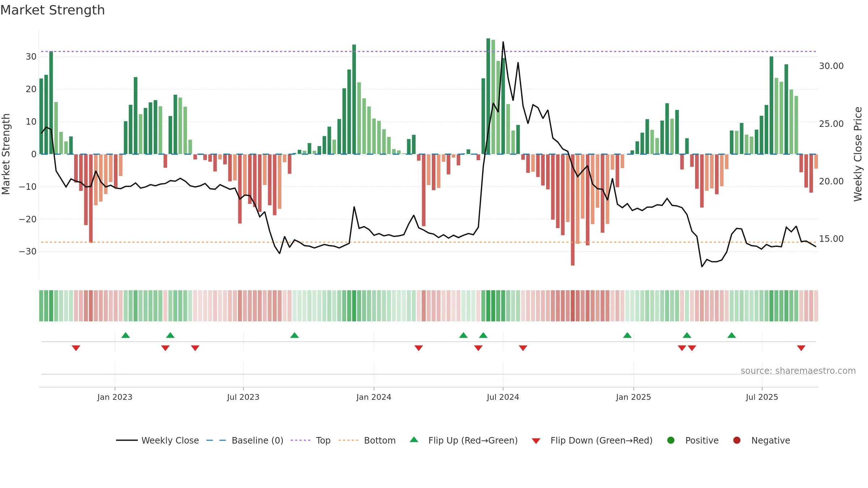
Task: Click the first flip-down triangle after Jan 2024
Action: coord(419,348)
